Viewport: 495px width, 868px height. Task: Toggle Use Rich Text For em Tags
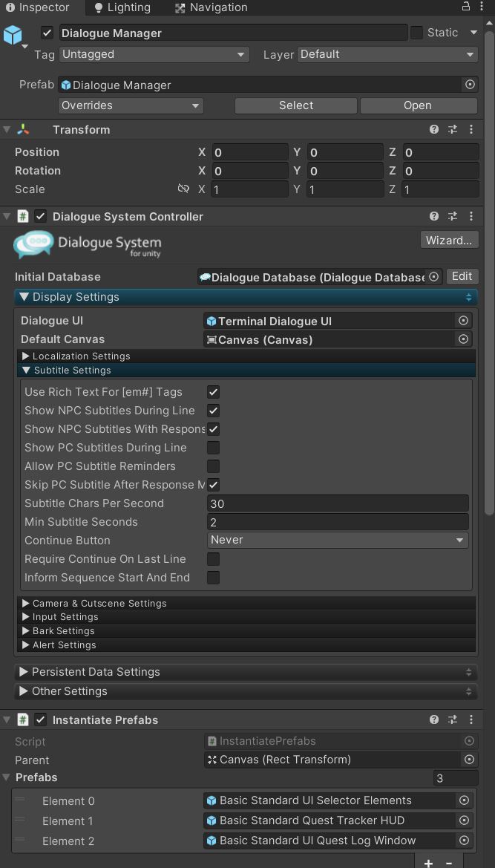point(214,392)
